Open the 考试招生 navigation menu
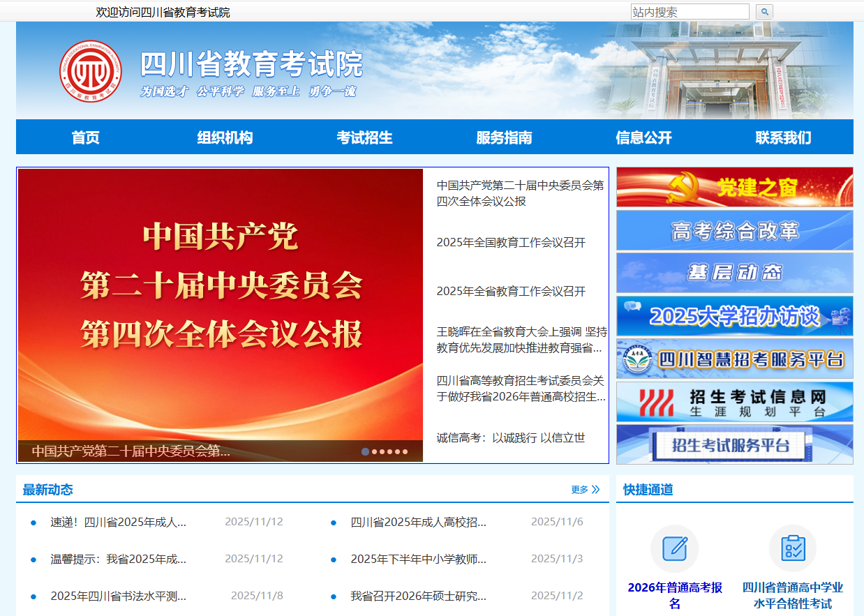 pyautogui.click(x=364, y=137)
